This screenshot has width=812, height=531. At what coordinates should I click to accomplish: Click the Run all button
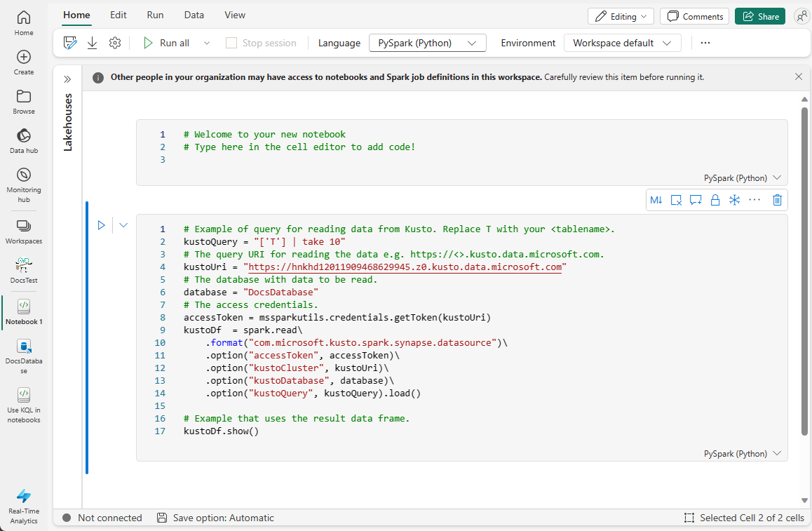tap(167, 43)
